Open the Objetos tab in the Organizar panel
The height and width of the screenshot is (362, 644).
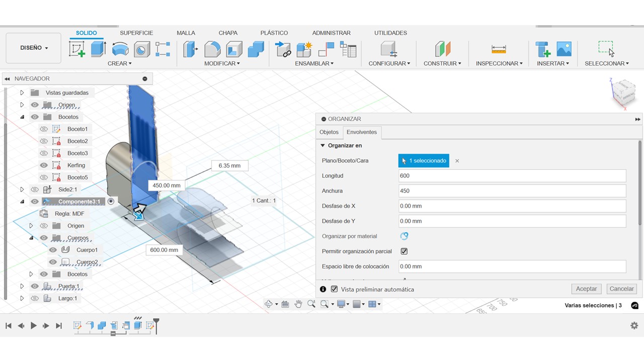[329, 132]
